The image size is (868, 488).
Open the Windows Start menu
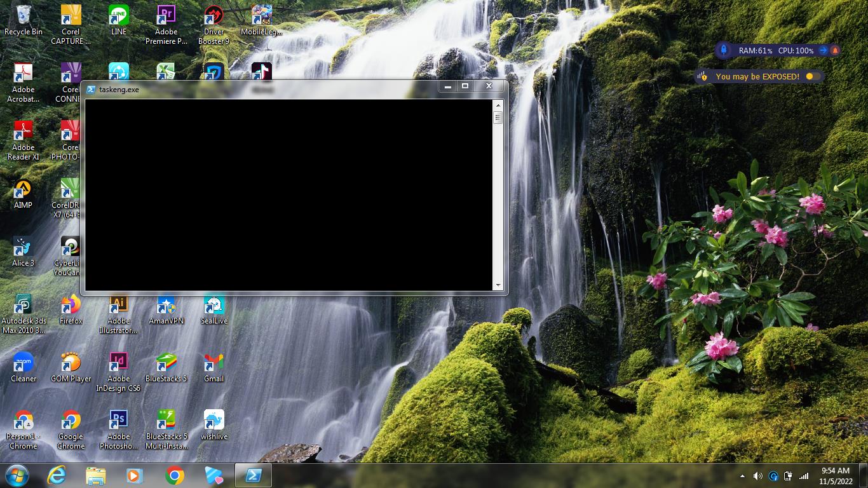coord(17,475)
